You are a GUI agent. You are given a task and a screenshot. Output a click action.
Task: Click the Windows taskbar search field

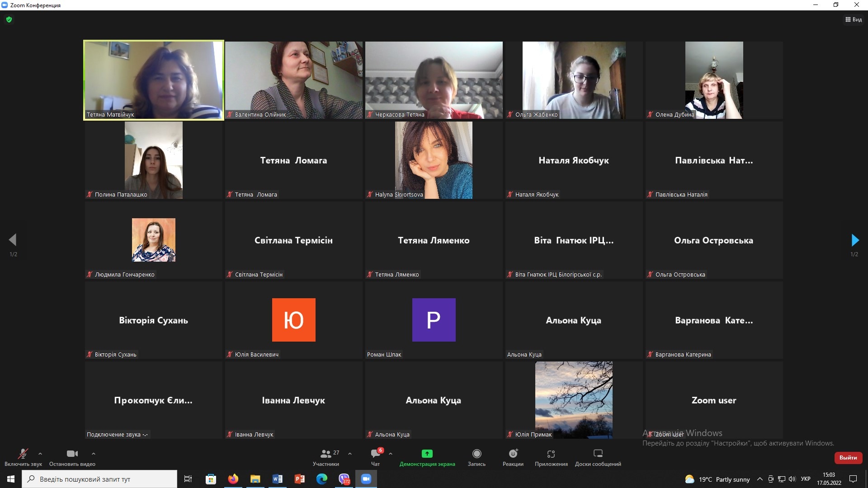pos(99,479)
